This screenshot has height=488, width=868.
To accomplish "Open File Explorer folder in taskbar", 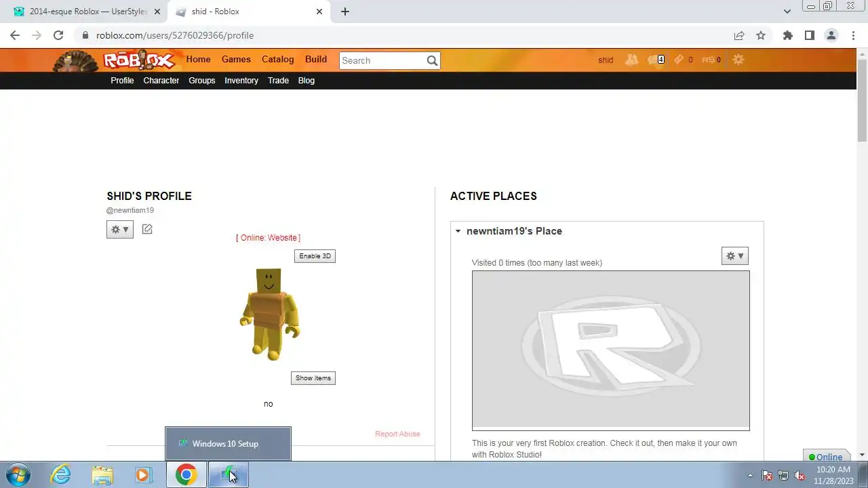I will [x=102, y=474].
